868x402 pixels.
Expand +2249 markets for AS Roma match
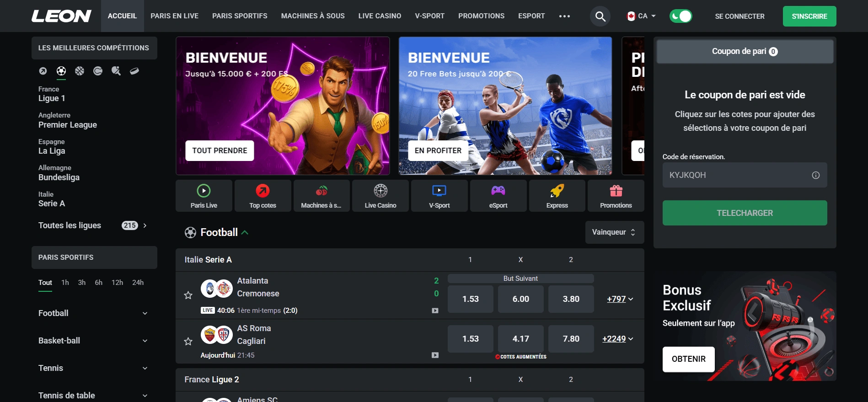(x=618, y=339)
